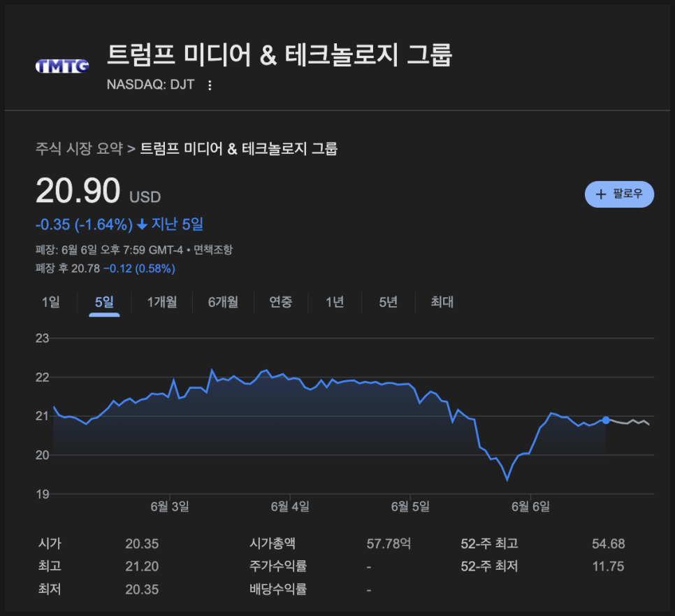
Task: Click the 면책조항 disclaimer link
Action: 213,250
